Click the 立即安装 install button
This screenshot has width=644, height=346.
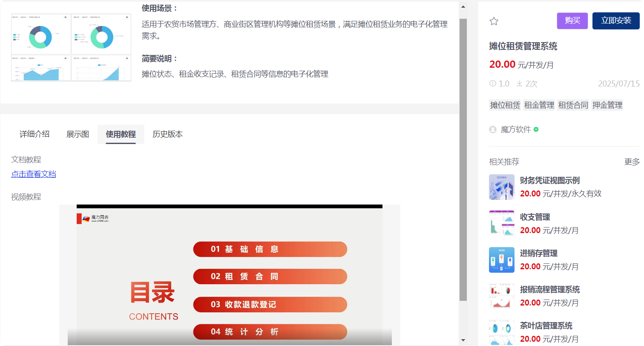[616, 21]
